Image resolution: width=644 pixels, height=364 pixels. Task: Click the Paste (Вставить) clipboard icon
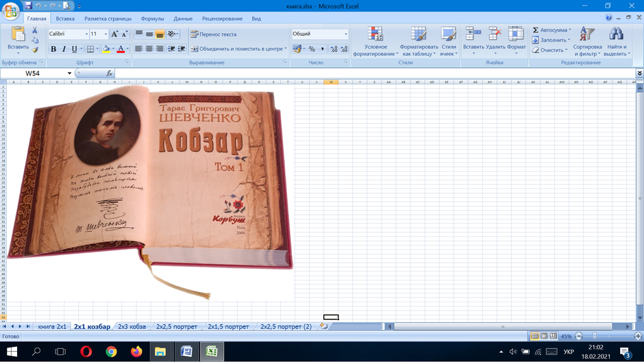[x=18, y=34]
